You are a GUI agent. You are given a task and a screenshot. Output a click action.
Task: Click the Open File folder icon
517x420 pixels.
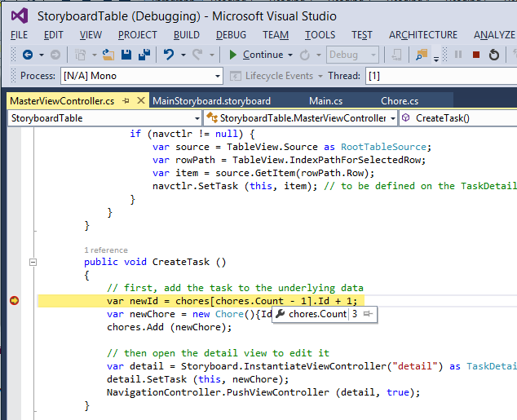(108, 55)
